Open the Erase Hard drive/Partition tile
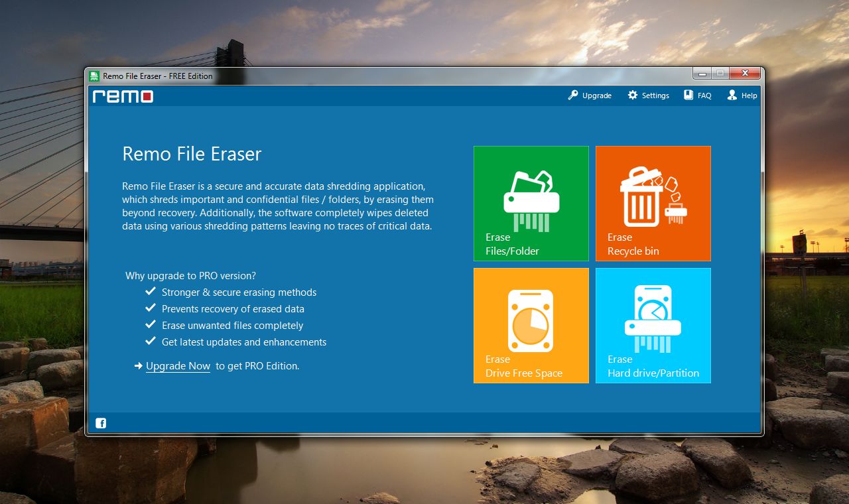This screenshot has width=849, height=504. (653, 326)
